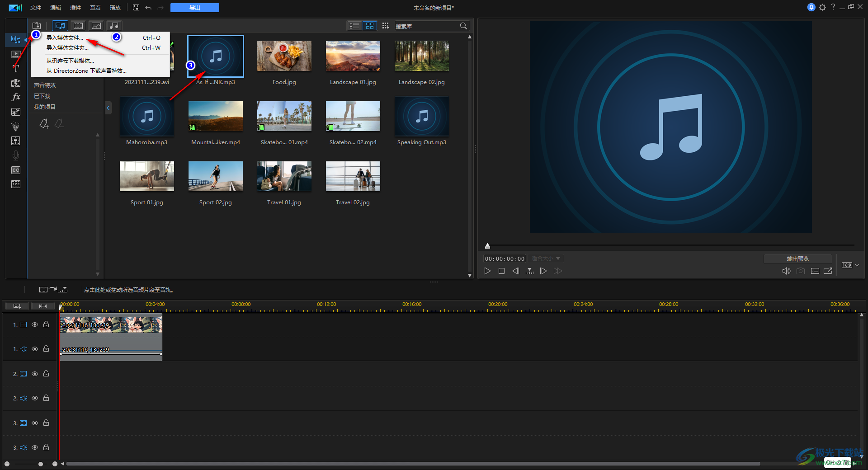Filter library to show audio only
This screenshot has height=470, width=868.
[x=114, y=26]
